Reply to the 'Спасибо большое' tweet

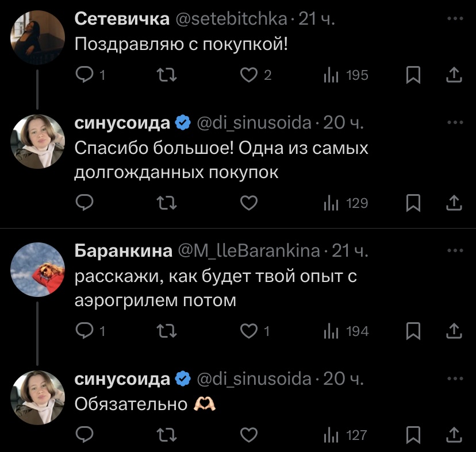tap(85, 203)
